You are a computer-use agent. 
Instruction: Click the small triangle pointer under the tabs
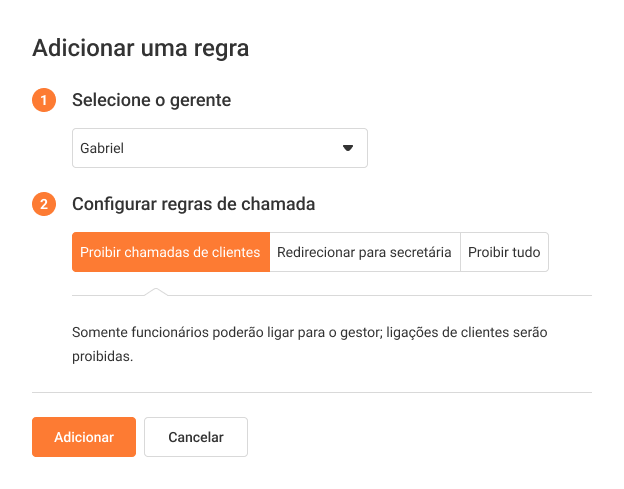click(x=156, y=291)
